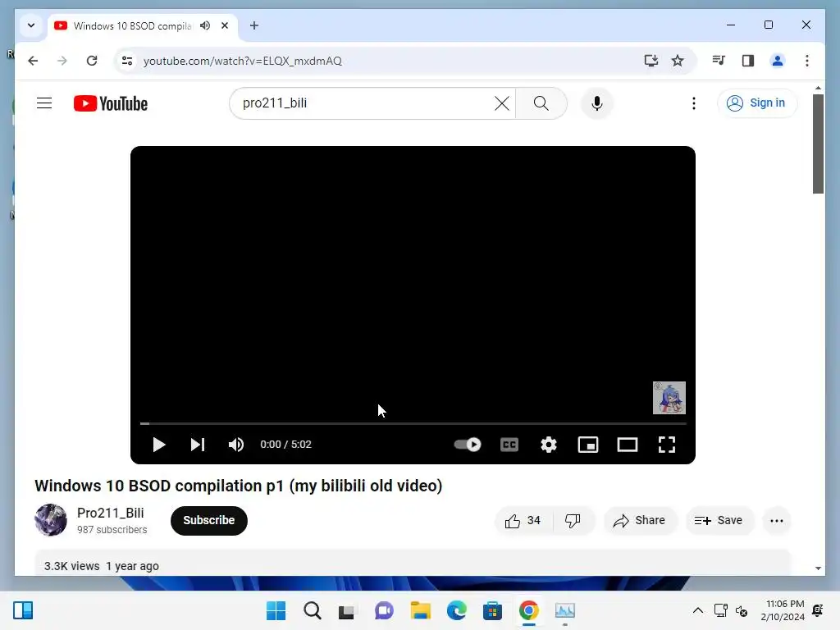
Task: Open video player settings gear
Action: point(549,445)
